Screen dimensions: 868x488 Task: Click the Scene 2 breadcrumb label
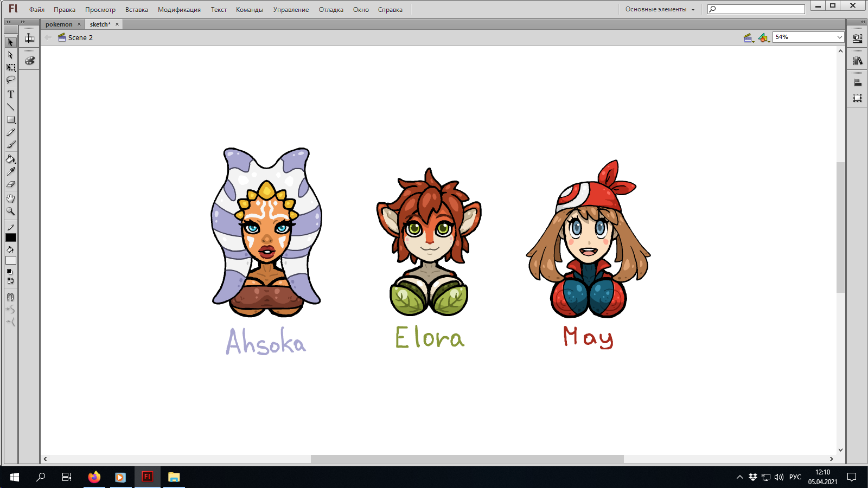coord(80,38)
